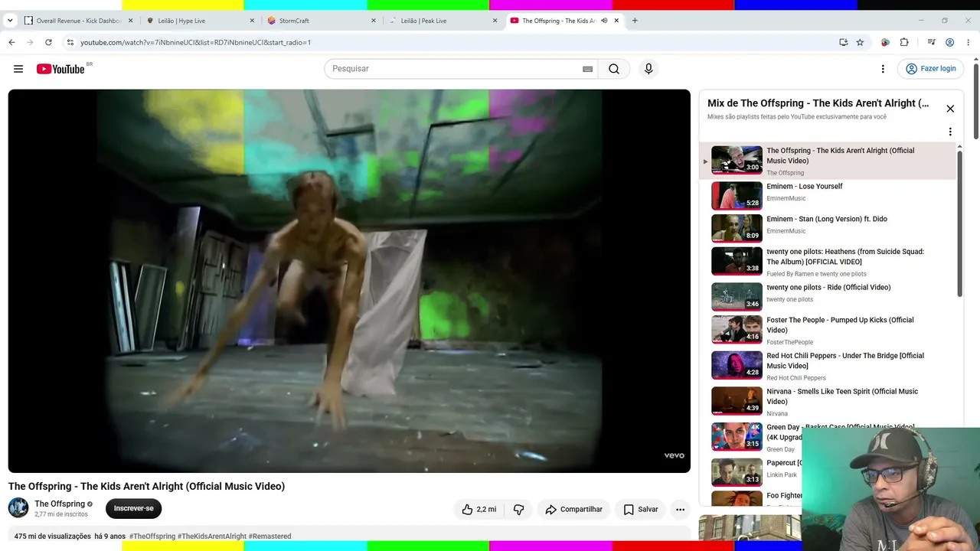980x551 pixels.
Task: Select currently playing Kids Aren't Alright playlist thumbnail
Action: click(737, 161)
